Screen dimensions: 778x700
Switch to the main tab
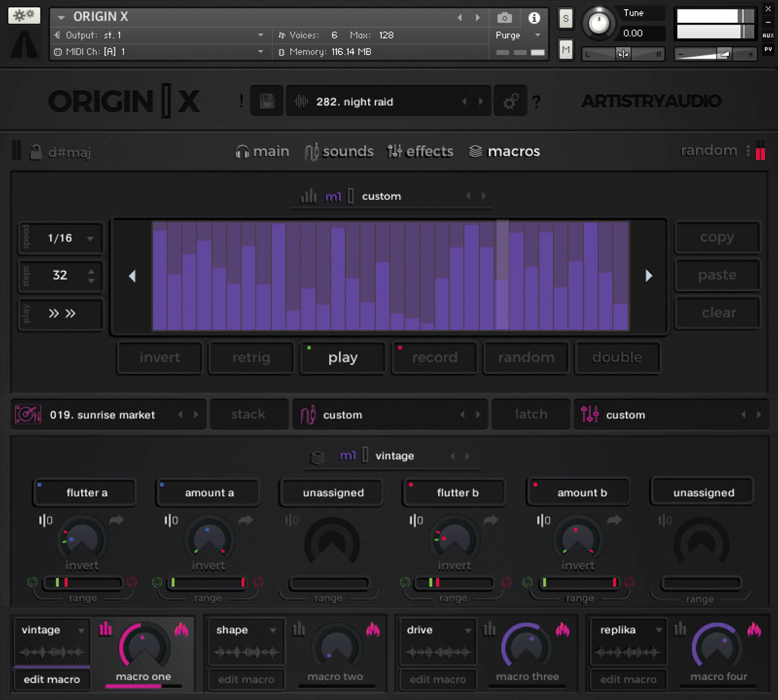coord(262,152)
